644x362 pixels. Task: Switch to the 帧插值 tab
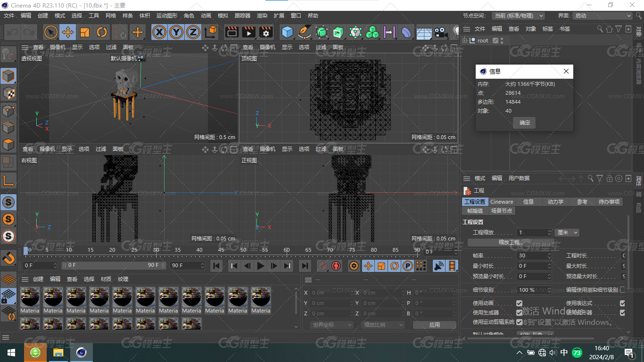click(x=475, y=211)
